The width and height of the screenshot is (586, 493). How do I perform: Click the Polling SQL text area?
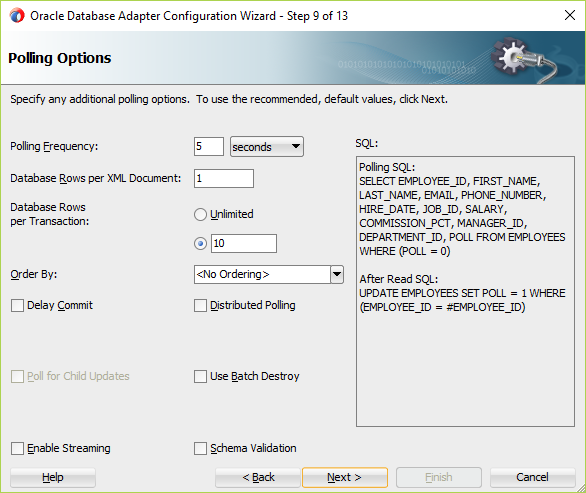click(x=465, y=291)
